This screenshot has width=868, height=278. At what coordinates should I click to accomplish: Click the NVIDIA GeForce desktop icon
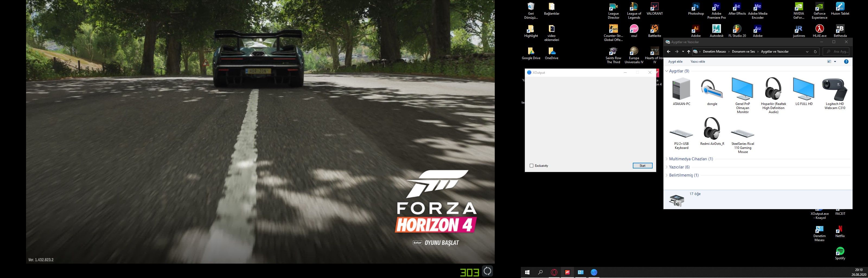point(799,11)
